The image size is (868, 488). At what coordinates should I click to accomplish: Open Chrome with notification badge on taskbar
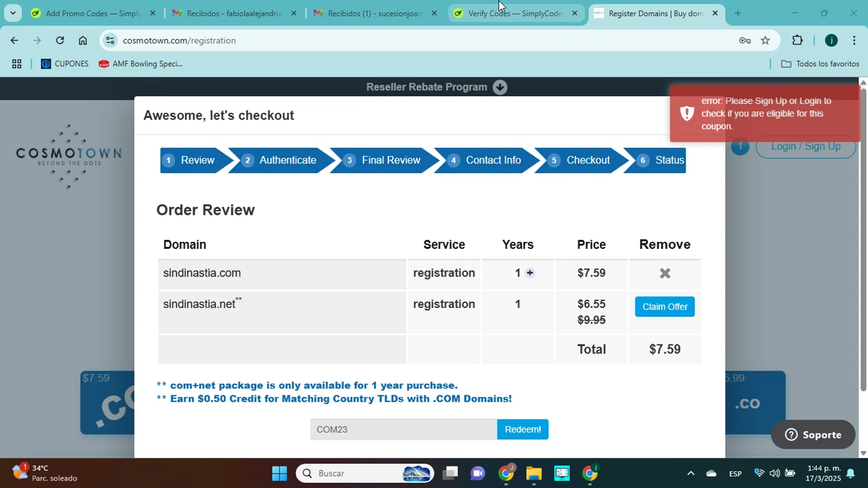pyautogui.click(x=506, y=474)
